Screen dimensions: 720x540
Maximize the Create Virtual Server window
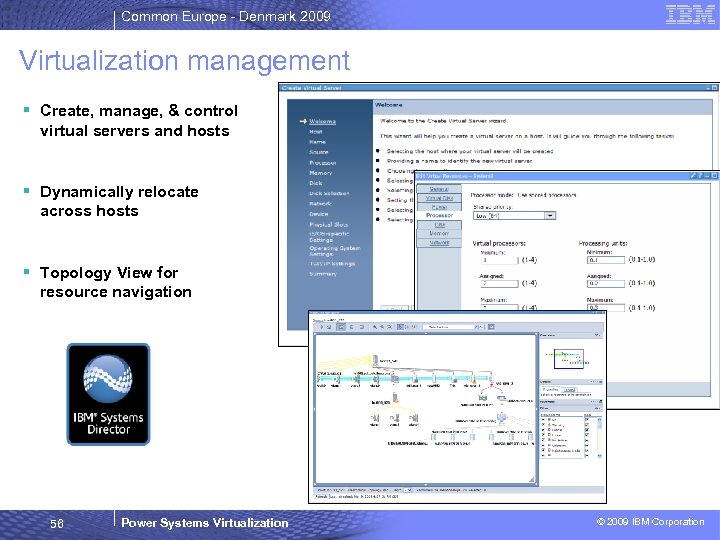coord(714,88)
